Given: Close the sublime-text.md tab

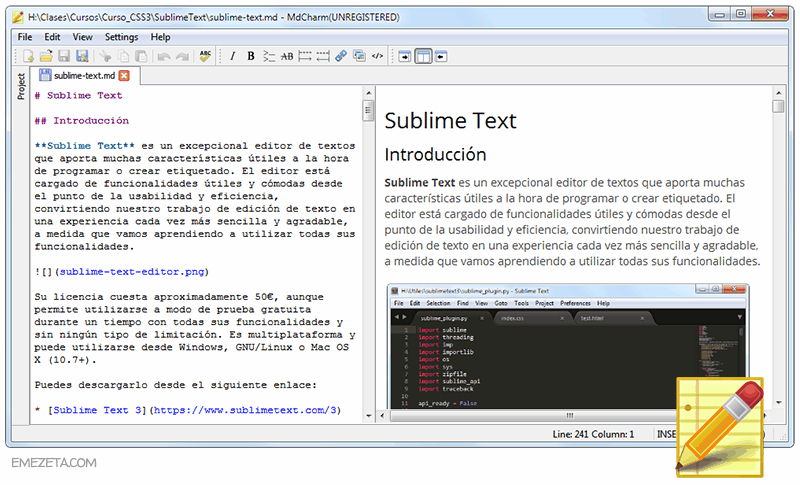Looking at the screenshot, I should 124,75.
